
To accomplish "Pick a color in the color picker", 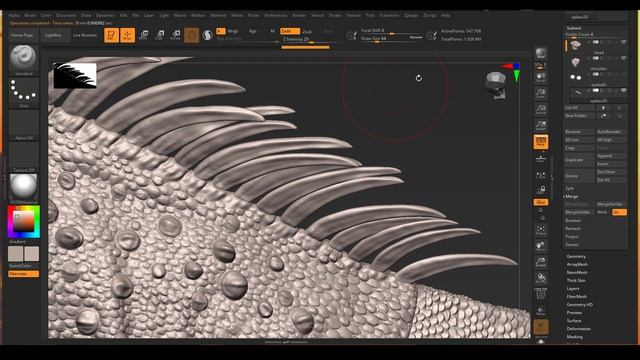I will 24,222.
